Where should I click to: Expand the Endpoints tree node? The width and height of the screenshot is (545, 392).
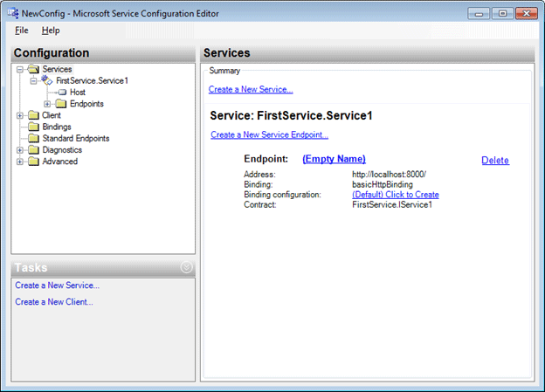(x=47, y=104)
